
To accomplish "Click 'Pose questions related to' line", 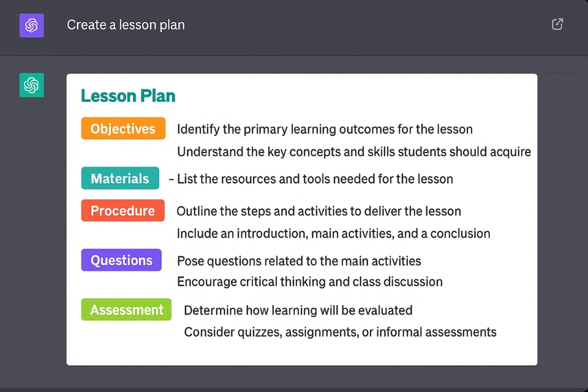I will (x=299, y=261).
